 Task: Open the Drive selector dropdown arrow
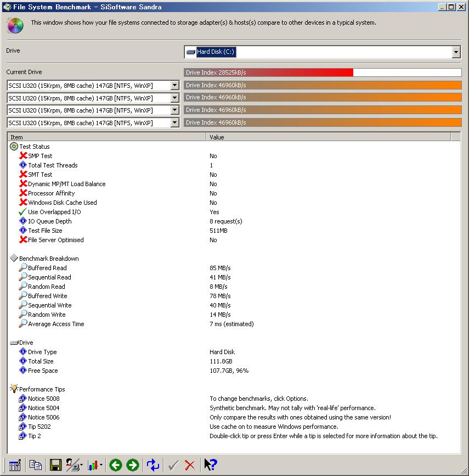[456, 52]
